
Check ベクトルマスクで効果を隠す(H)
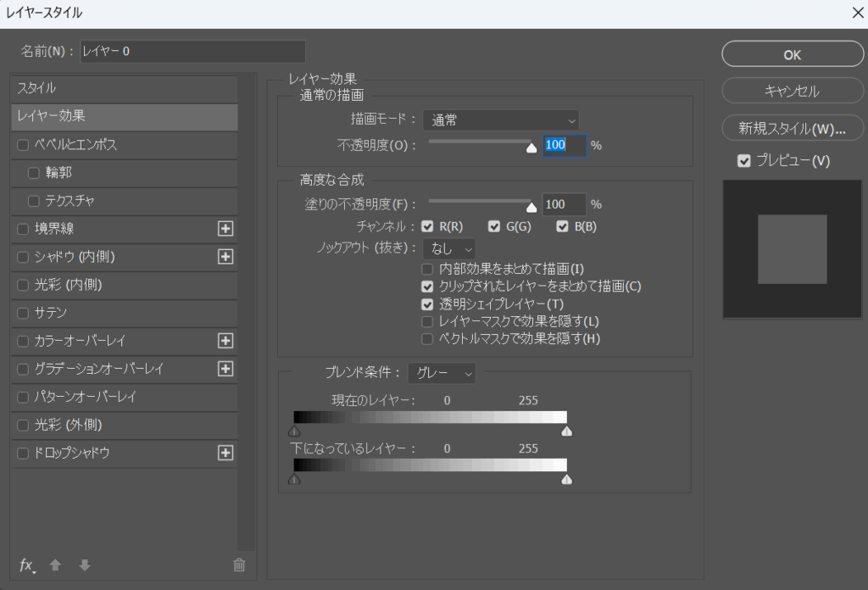[x=427, y=339]
